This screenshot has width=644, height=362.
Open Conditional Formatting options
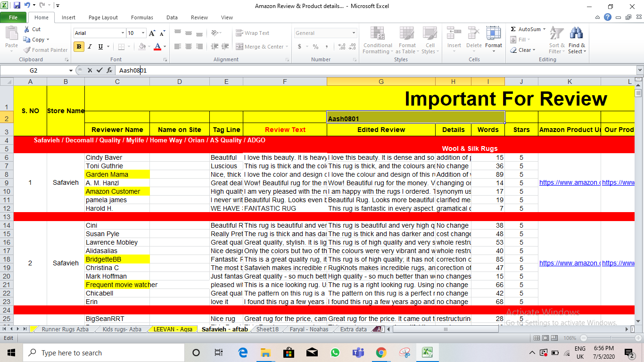[377, 41]
